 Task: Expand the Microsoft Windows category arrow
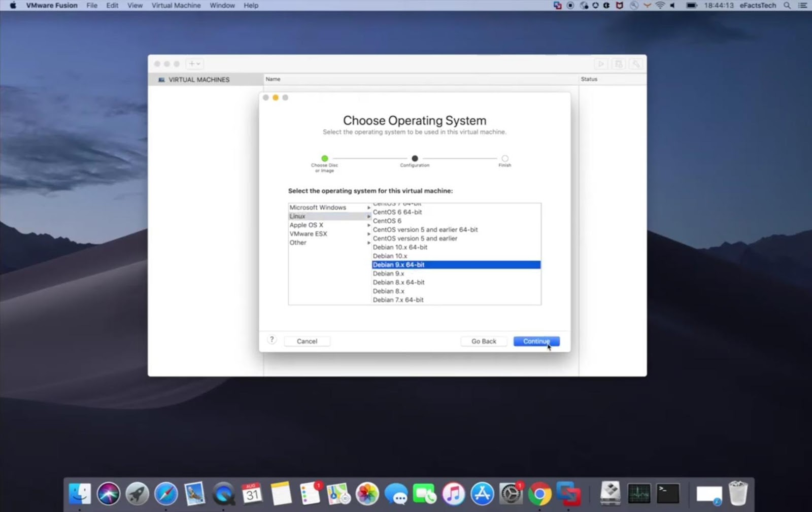click(x=368, y=208)
